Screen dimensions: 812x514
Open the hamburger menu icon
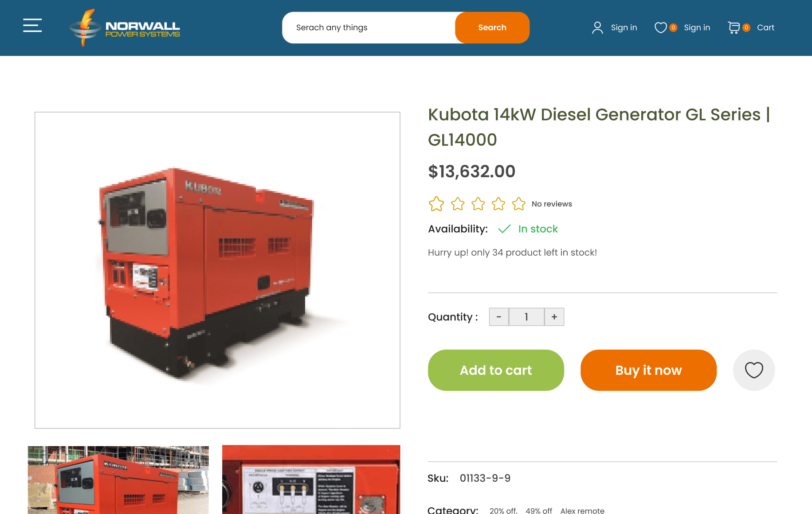pos(32,26)
